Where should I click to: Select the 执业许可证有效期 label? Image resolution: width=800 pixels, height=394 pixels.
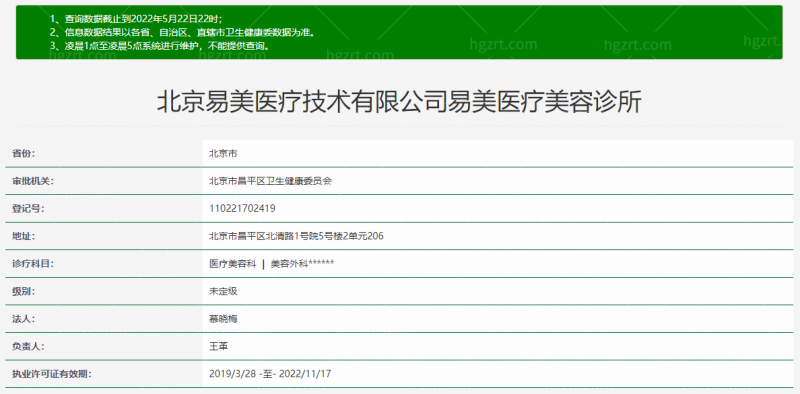click(52, 374)
